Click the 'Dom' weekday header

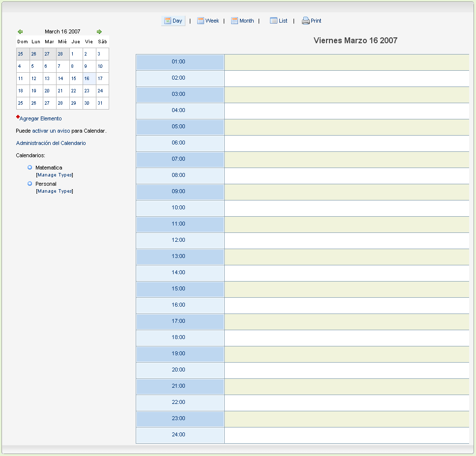pyautogui.click(x=23, y=42)
